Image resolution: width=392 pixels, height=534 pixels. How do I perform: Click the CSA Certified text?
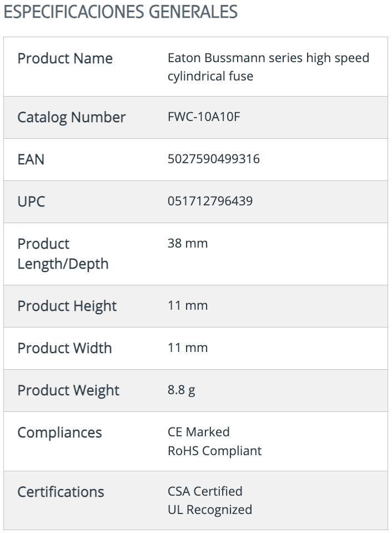click(x=205, y=491)
